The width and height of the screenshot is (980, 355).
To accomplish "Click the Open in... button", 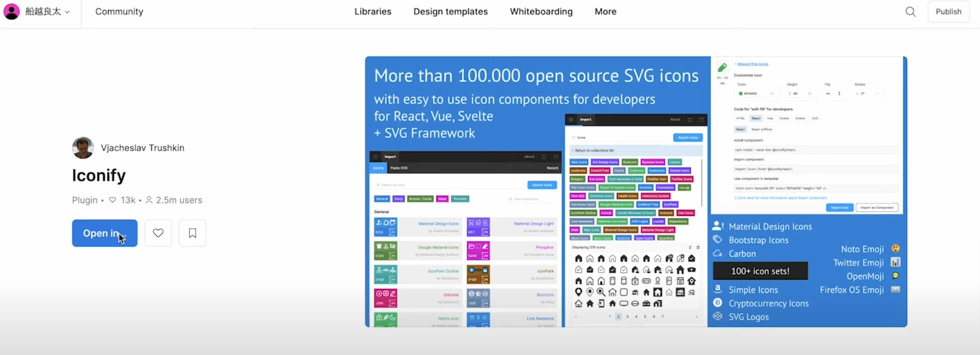I will 104,233.
